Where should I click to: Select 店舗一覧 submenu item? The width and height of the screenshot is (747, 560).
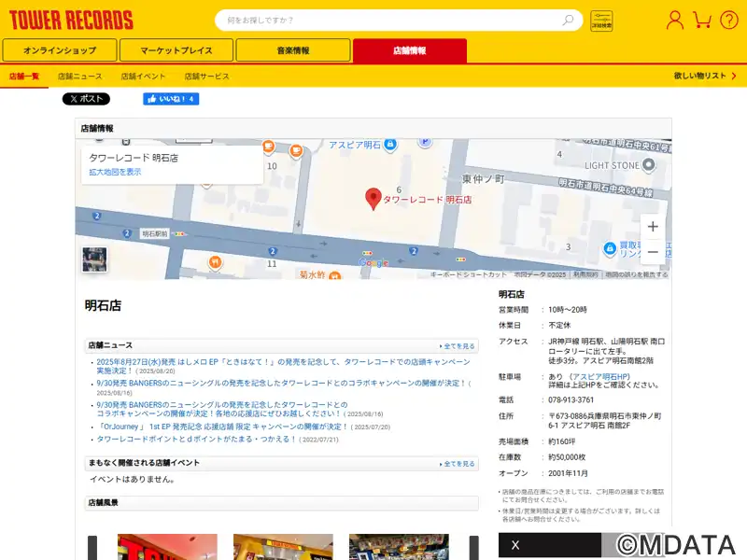[24, 77]
